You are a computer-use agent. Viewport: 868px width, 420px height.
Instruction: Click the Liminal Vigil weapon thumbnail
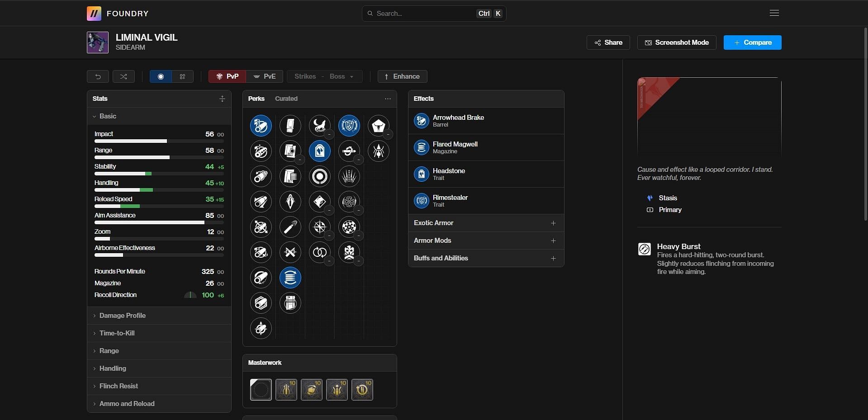[98, 42]
